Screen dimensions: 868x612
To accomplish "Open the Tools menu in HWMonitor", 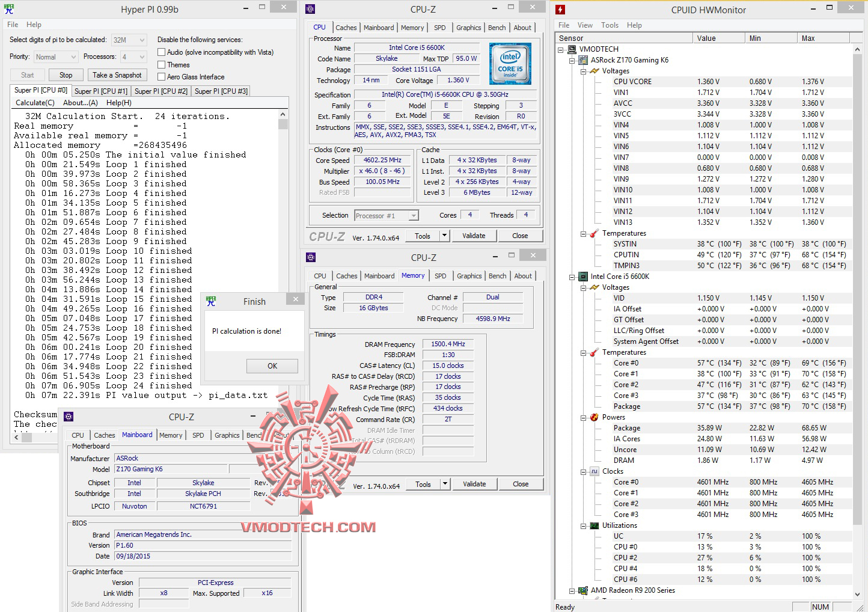I will 610,25.
